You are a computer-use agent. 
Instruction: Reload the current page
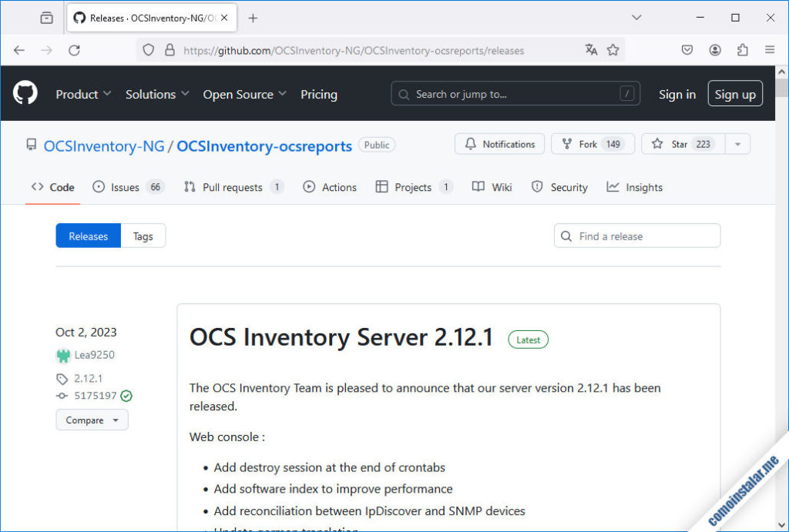tap(74, 49)
